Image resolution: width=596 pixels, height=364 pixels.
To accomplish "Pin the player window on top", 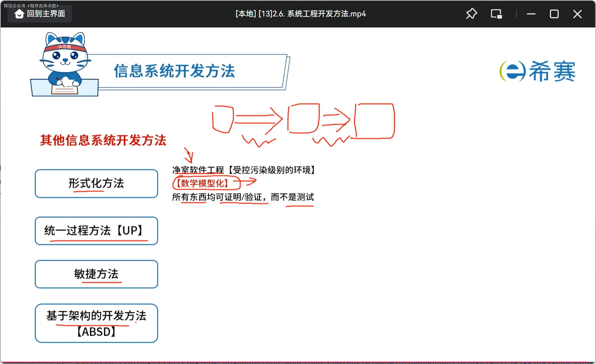I will 471,14.
